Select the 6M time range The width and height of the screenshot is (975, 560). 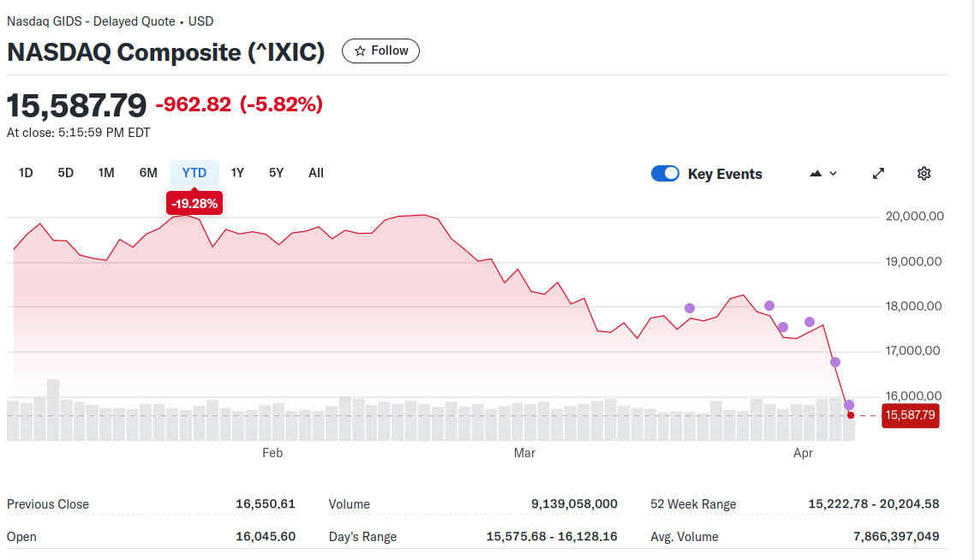[x=148, y=173]
